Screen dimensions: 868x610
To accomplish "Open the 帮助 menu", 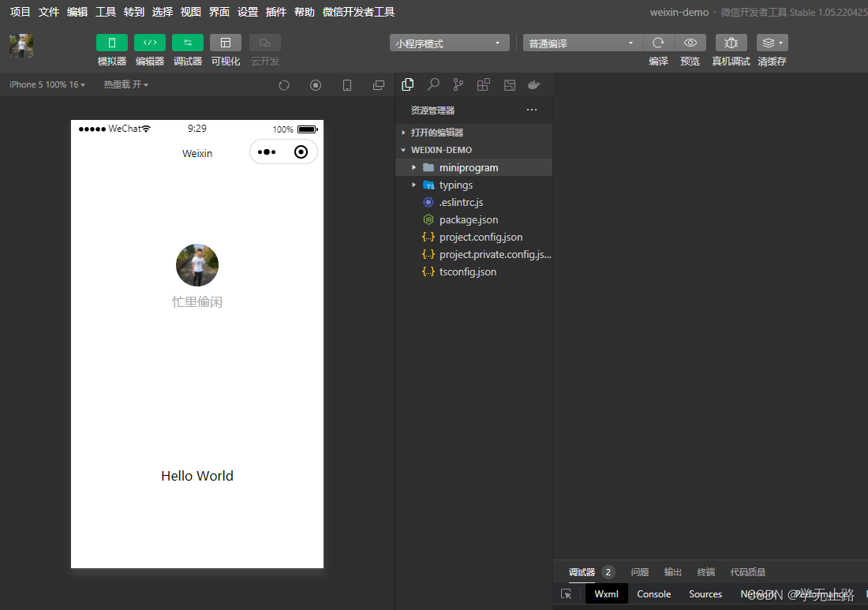I will [x=305, y=12].
